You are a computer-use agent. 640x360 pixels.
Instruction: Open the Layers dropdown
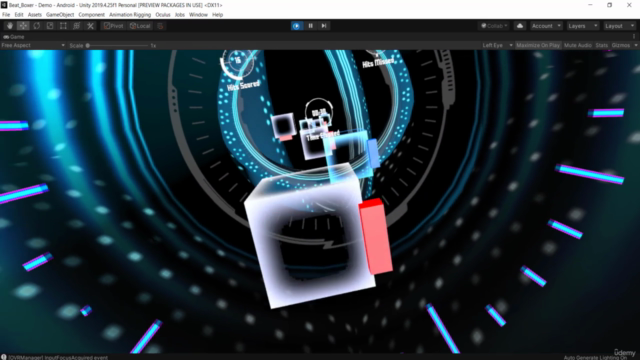coord(582,26)
